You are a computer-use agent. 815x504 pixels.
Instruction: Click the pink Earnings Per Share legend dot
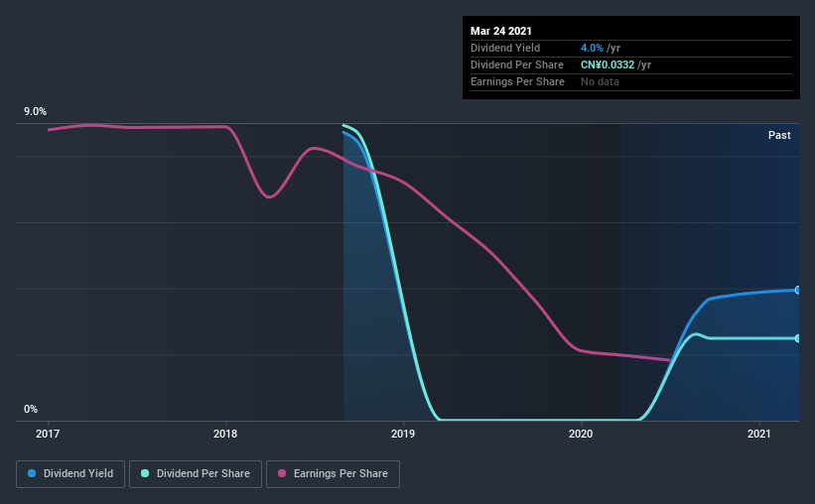click(282, 473)
